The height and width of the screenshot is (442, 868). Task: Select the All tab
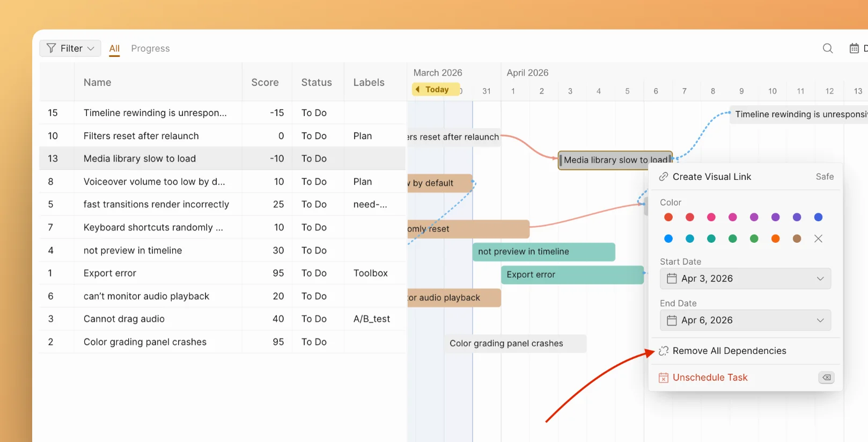point(114,48)
